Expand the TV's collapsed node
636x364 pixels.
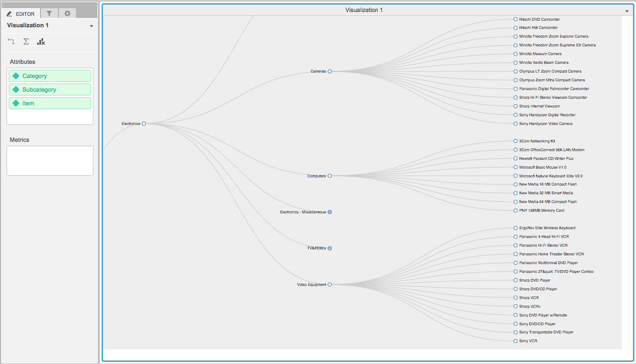330,248
